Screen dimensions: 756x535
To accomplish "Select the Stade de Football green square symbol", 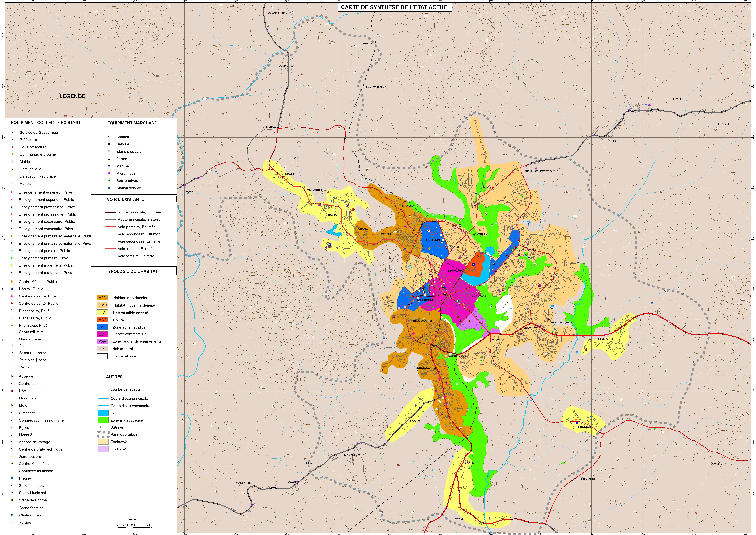I will pyautogui.click(x=12, y=500).
